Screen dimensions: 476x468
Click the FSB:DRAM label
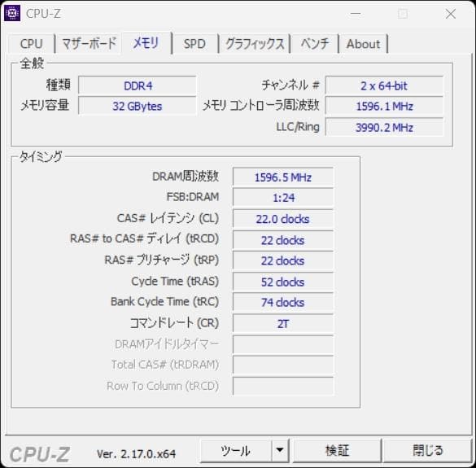[193, 197]
